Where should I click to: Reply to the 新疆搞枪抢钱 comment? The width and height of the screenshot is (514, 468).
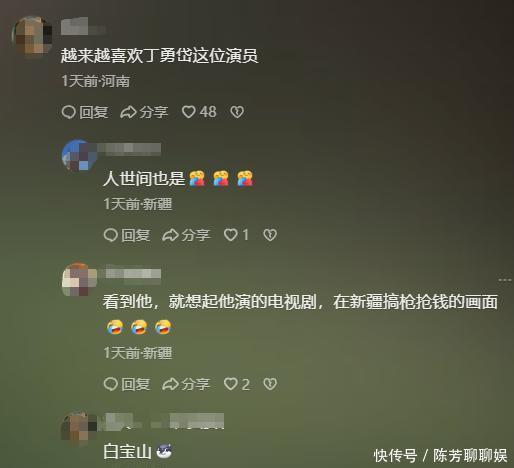pos(127,384)
